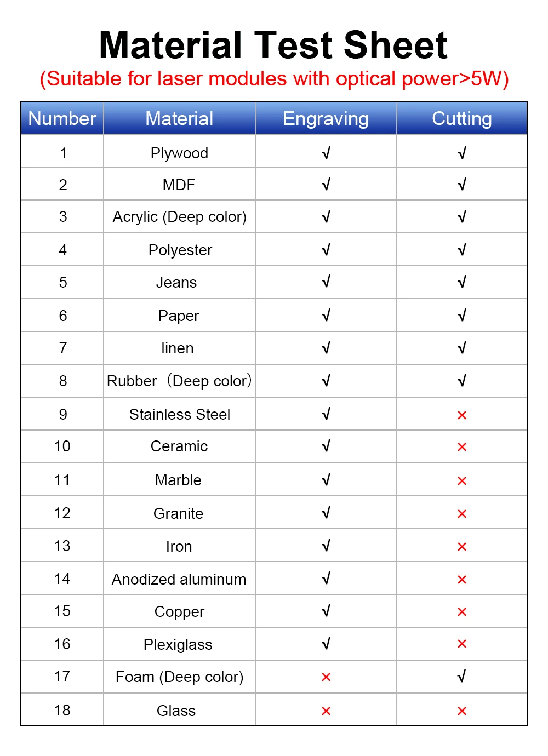Select the Material column header

(x=180, y=118)
